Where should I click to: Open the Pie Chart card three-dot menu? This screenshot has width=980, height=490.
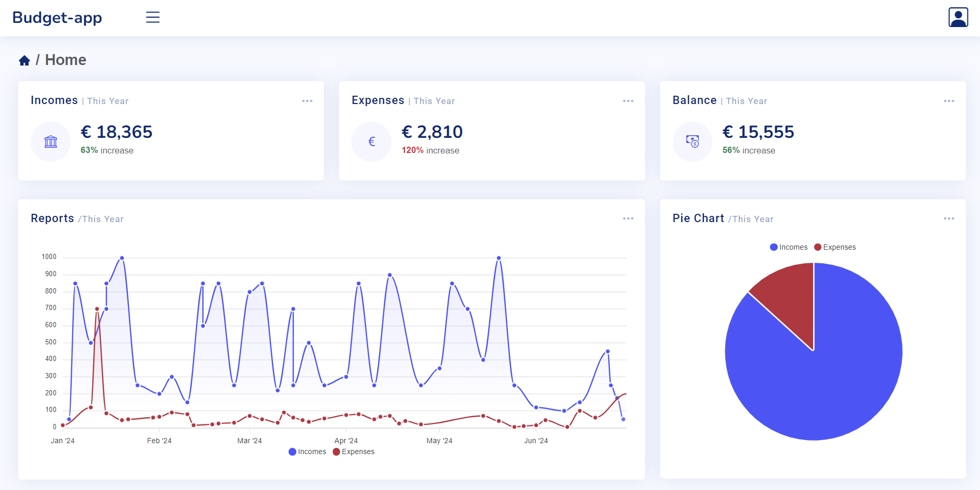tap(949, 218)
